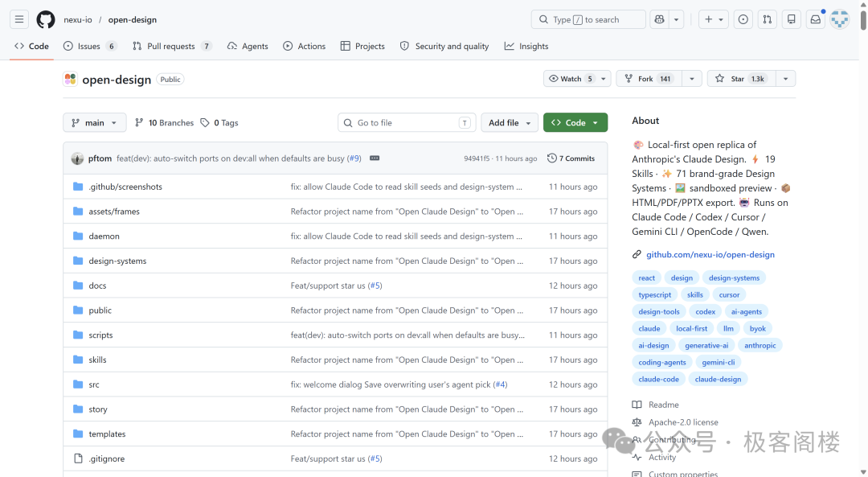
Task: Expand the commit message ellipsis icon
Action: coord(375,158)
